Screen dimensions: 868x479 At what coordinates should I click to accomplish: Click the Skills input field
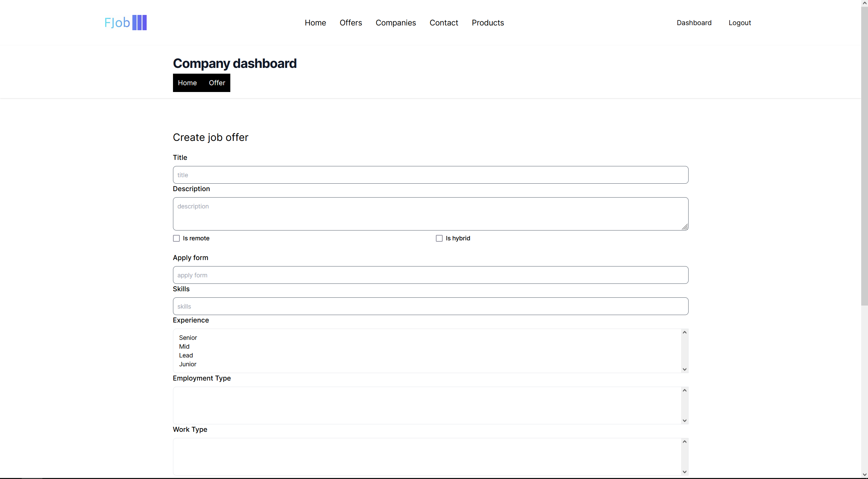tap(430, 306)
